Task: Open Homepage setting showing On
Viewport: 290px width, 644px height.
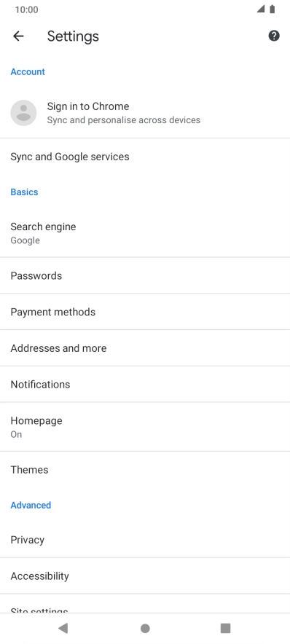Action: pos(145,427)
